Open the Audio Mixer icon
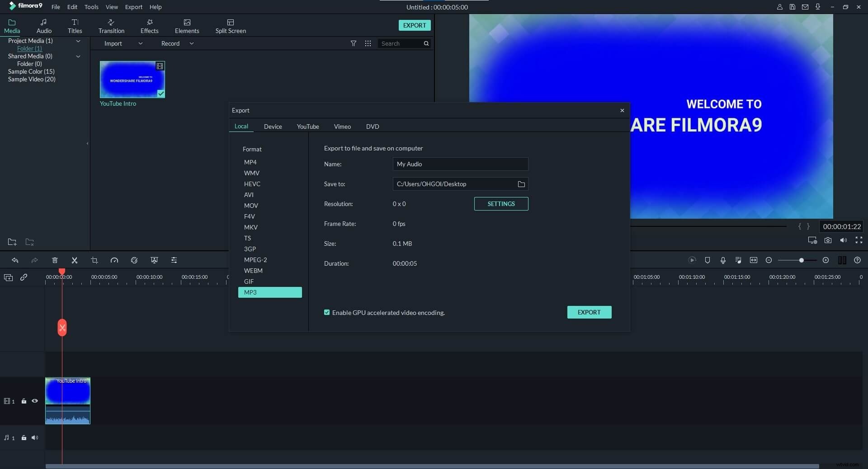This screenshot has width=868, height=469. [738, 260]
